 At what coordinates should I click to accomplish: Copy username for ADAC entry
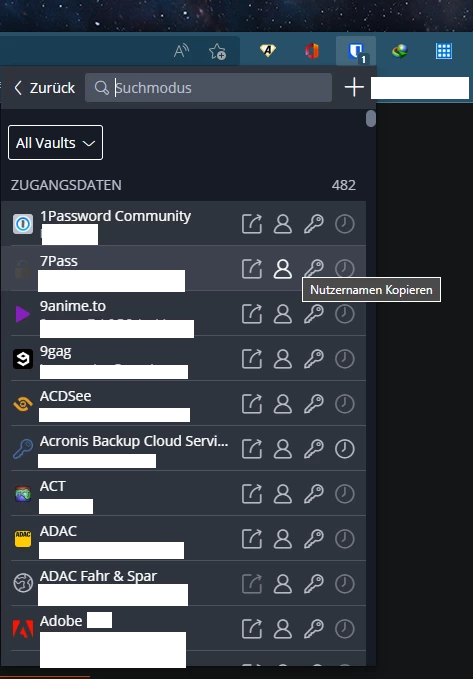(x=283, y=539)
